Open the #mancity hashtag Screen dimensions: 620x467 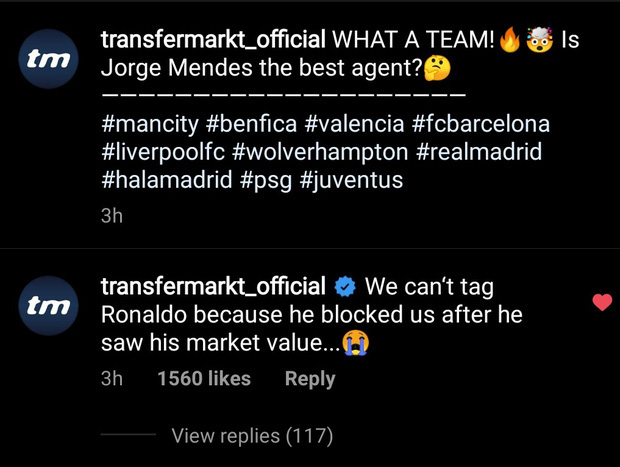pos(150,127)
